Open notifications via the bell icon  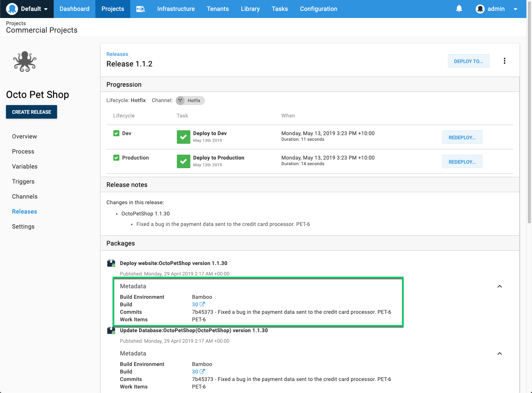(459, 8)
